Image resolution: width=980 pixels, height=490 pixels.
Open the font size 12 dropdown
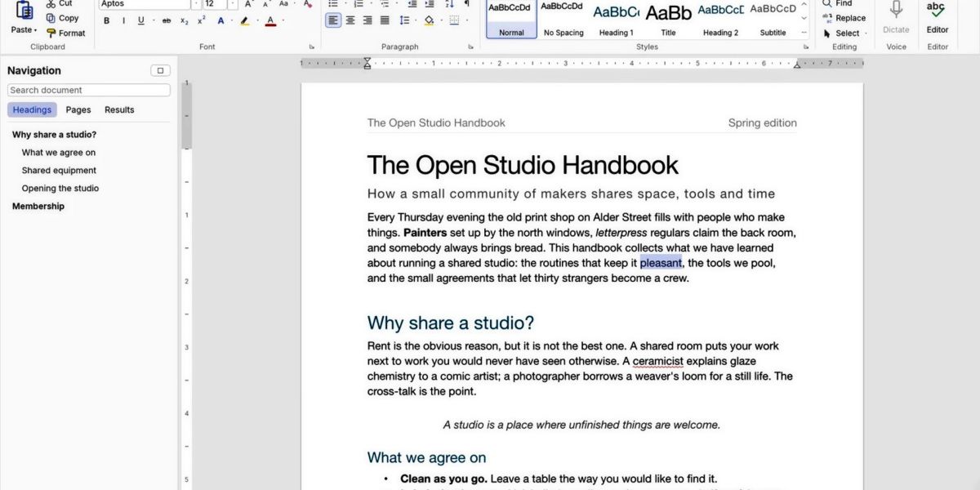point(231,4)
